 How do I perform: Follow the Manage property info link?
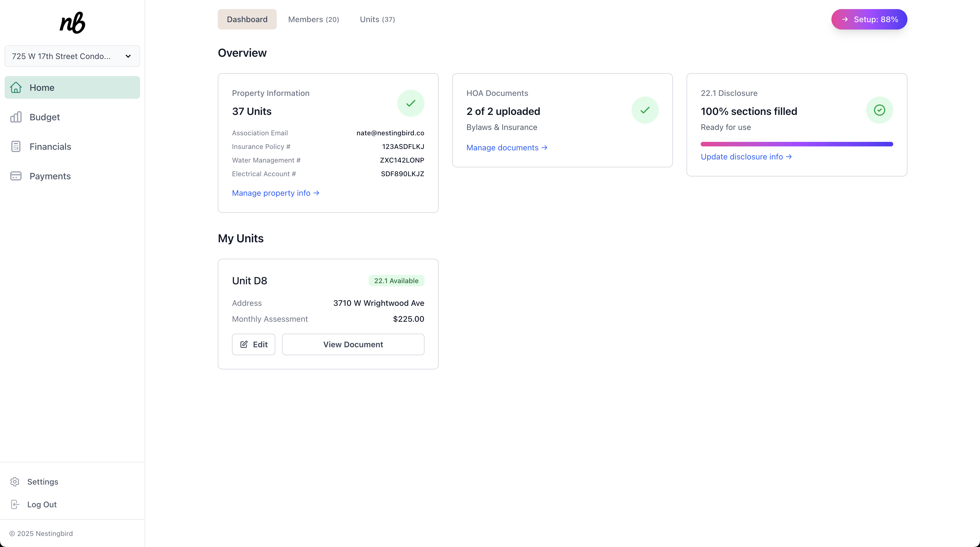pyautogui.click(x=275, y=193)
